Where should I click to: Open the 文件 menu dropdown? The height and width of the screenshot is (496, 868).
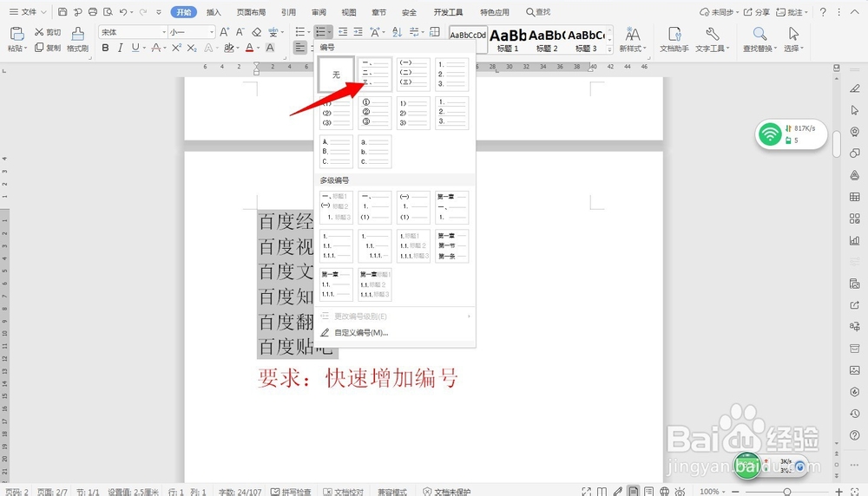(x=29, y=11)
